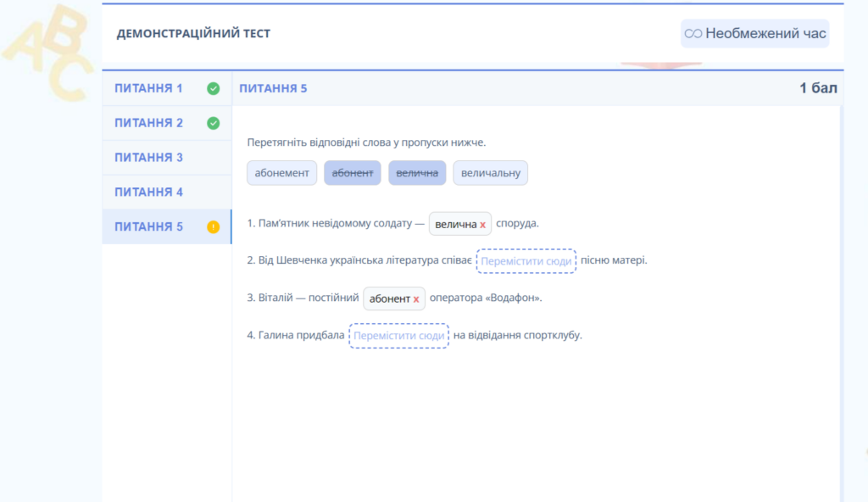Click empty drop zone in sentence 2
The image size is (868, 502).
(526, 261)
